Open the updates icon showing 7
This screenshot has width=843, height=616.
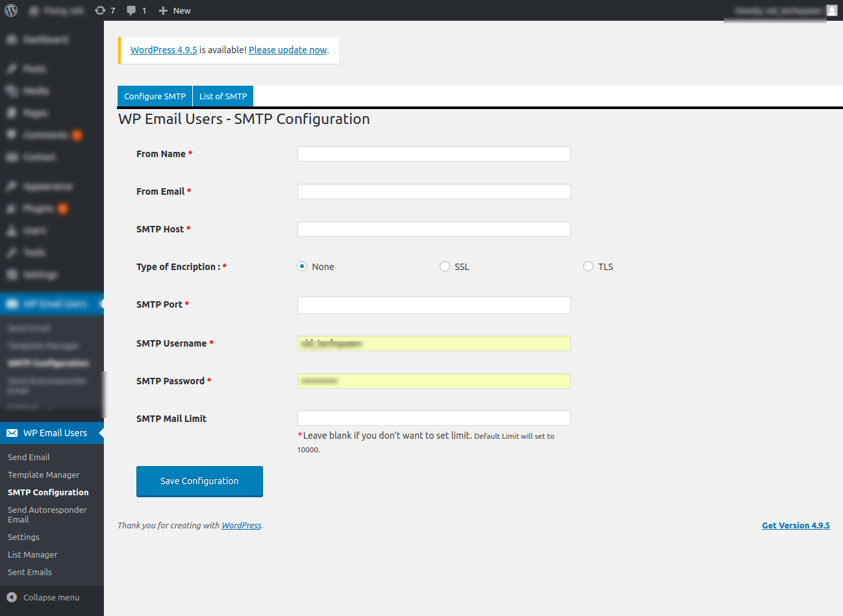(105, 10)
